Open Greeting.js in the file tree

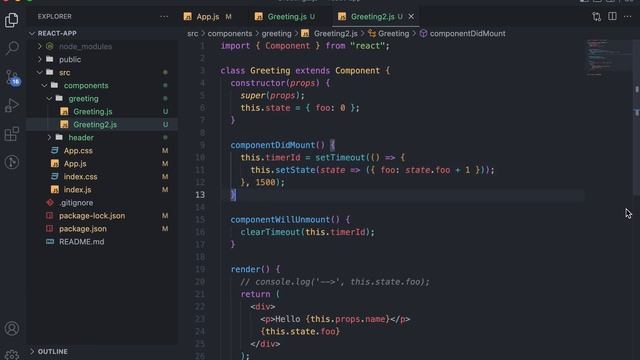pos(102,111)
